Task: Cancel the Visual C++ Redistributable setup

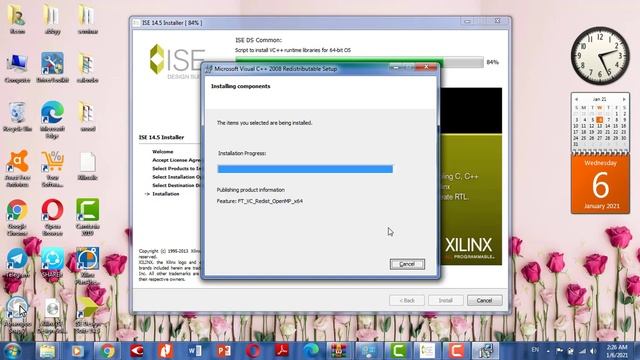Action: coord(407,264)
